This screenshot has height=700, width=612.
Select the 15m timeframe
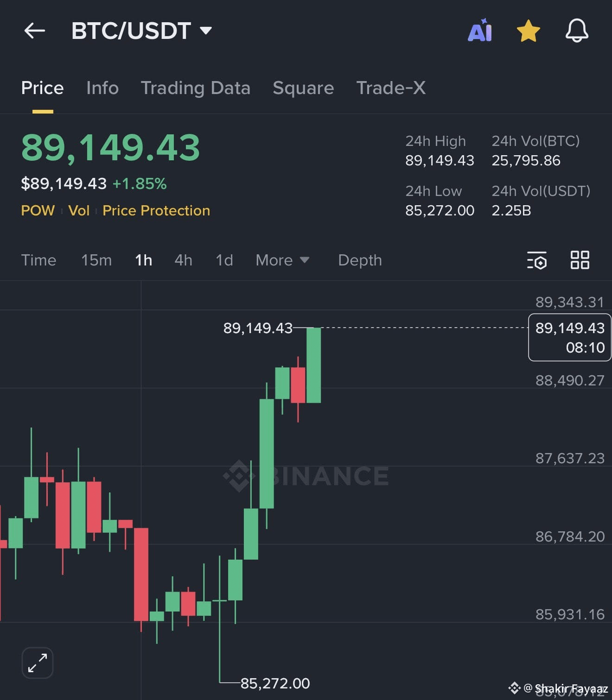(96, 260)
